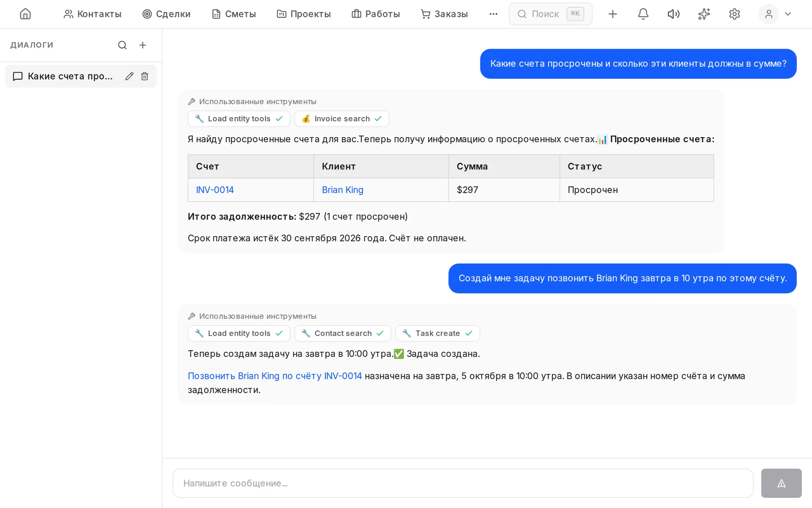Rename dialog using pencil icon
The image size is (812, 508).
tap(129, 76)
